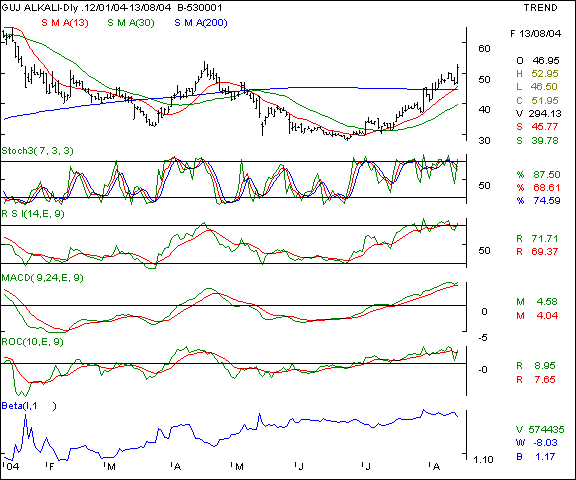Viewport: 576px width, 480px height.
Task: Select the 'R S I(14,E, 9)' indicator label
Action: pyautogui.click(x=33, y=214)
